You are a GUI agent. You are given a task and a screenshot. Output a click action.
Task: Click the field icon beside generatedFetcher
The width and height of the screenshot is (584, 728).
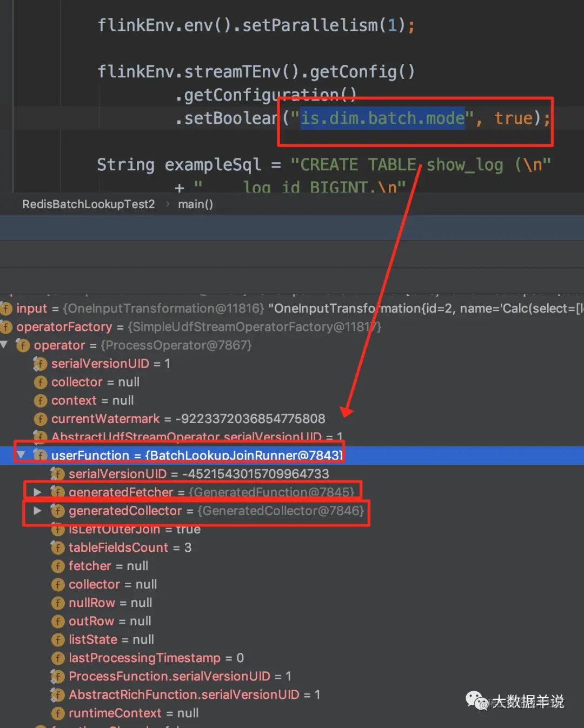58,492
